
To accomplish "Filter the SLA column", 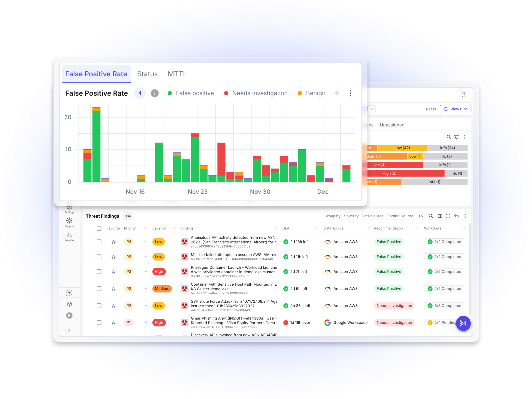I will click(317, 228).
